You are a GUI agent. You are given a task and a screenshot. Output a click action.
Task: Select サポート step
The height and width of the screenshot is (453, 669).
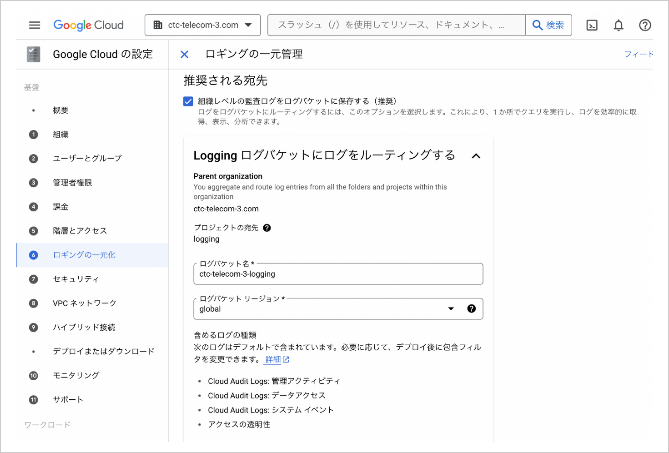pyautogui.click(x=92, y=400)
